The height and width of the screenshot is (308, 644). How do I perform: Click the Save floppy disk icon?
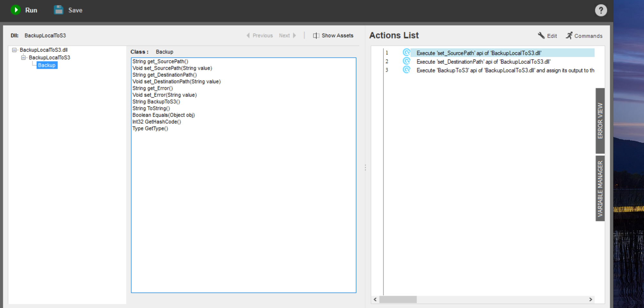coord(58,10)
